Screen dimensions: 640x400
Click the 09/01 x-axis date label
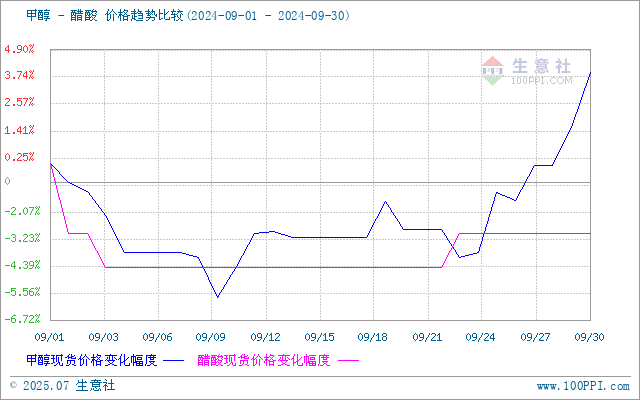[49, 337]
